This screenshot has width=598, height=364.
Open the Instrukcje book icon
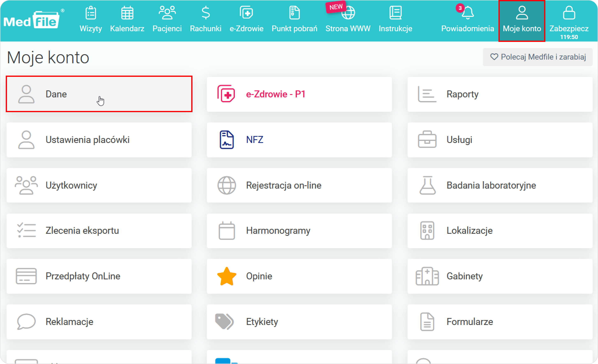point(395,13)
